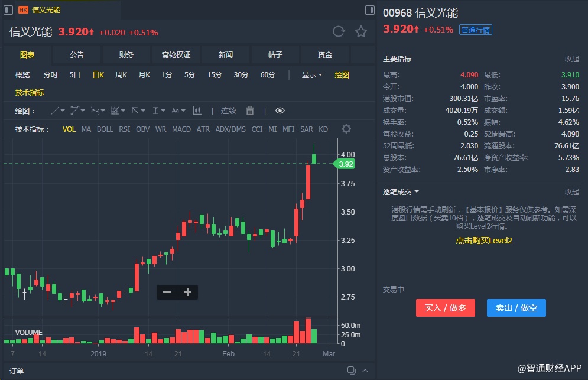Open the Aa text tool dropdown

click(x=178, y=111)
